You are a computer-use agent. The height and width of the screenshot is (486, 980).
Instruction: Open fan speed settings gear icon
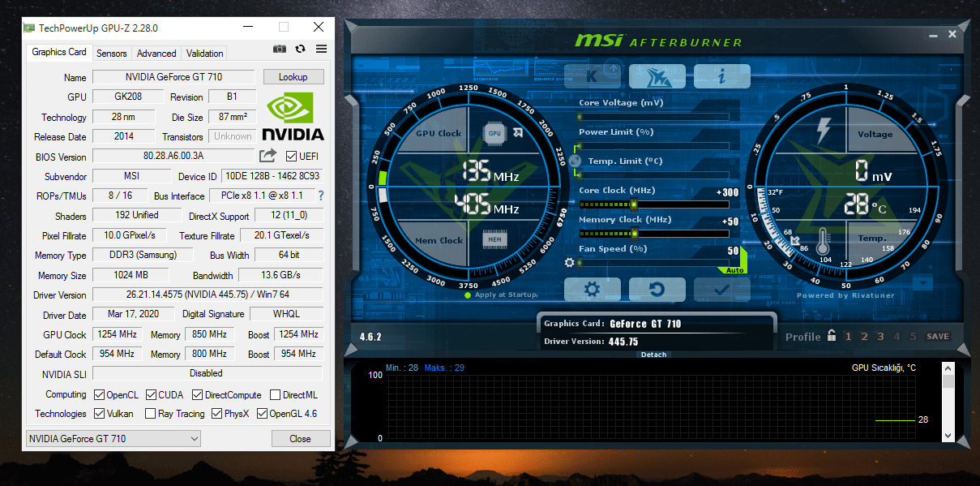(570, 263)
